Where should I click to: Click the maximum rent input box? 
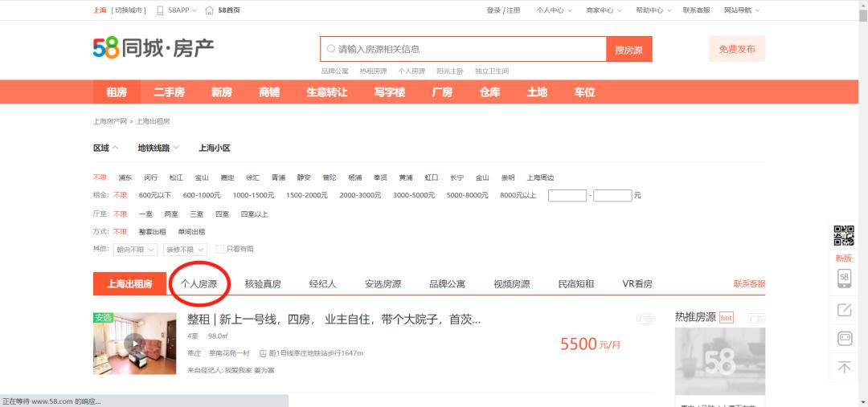612,195
